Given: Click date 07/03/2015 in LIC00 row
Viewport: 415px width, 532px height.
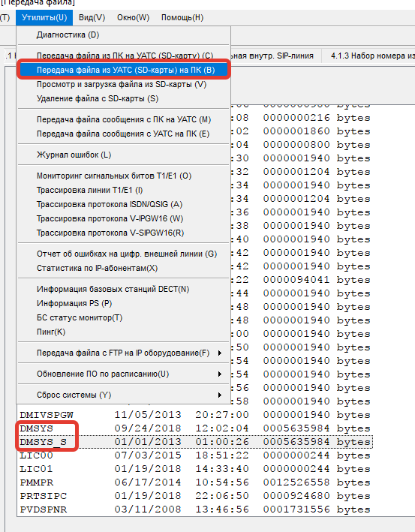Looking at the screenshot, I should click(148, 455).
